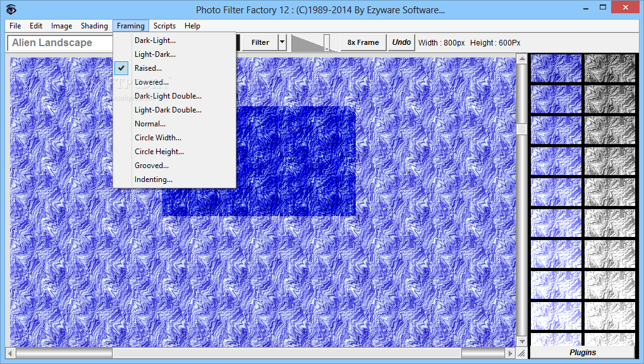
Task: Select the eighth blue preview thumbnail
Action: pos(556,285)
